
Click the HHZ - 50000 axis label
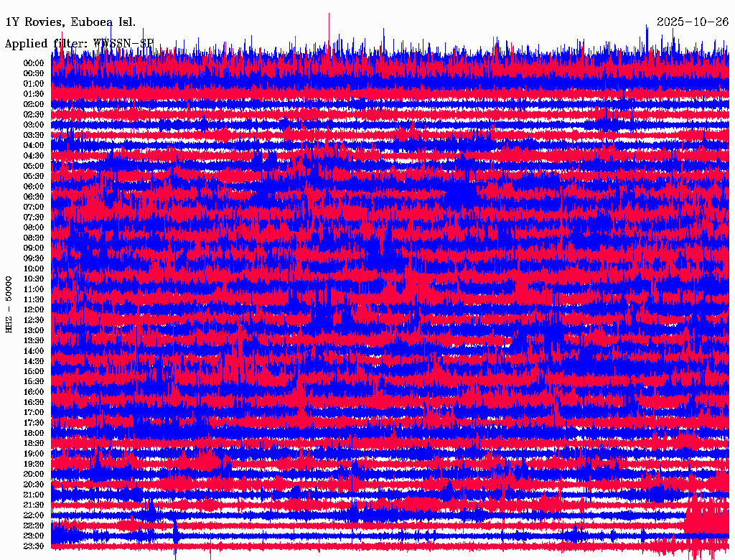point(9,304)
